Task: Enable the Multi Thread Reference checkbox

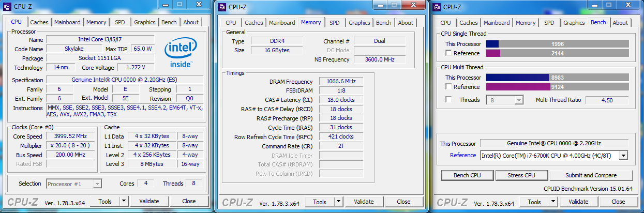Action: pos(448,87)
